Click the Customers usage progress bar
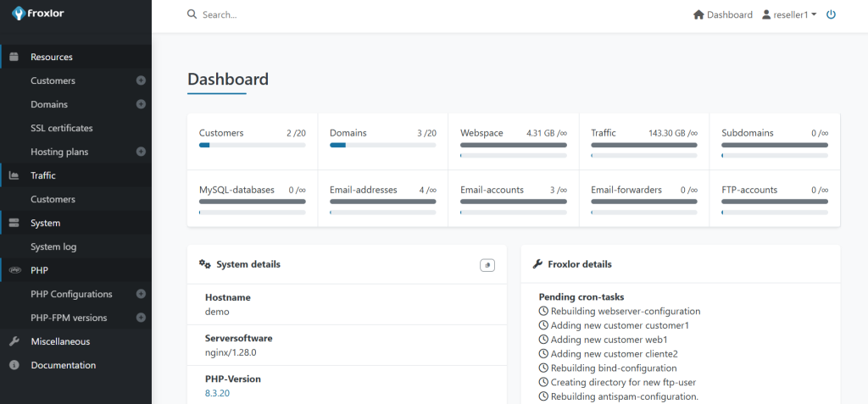The height and width of the screenshot is (404, 868). [x=252, y=145]
